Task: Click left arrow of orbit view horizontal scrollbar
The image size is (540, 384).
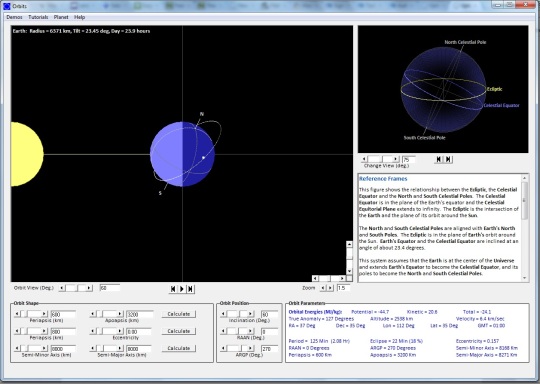Action: coord(315,278)
